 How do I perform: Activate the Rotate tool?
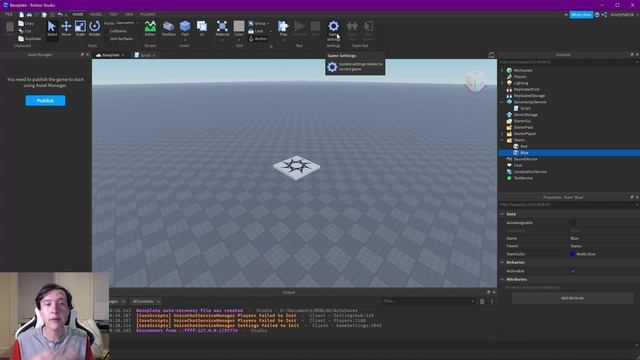tap(95, 29)
